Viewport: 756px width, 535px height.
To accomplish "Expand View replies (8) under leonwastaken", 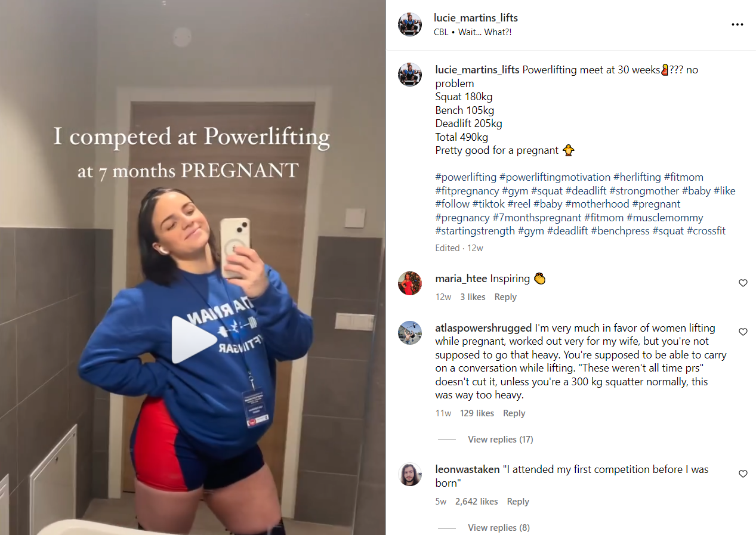I will (498, 528).
